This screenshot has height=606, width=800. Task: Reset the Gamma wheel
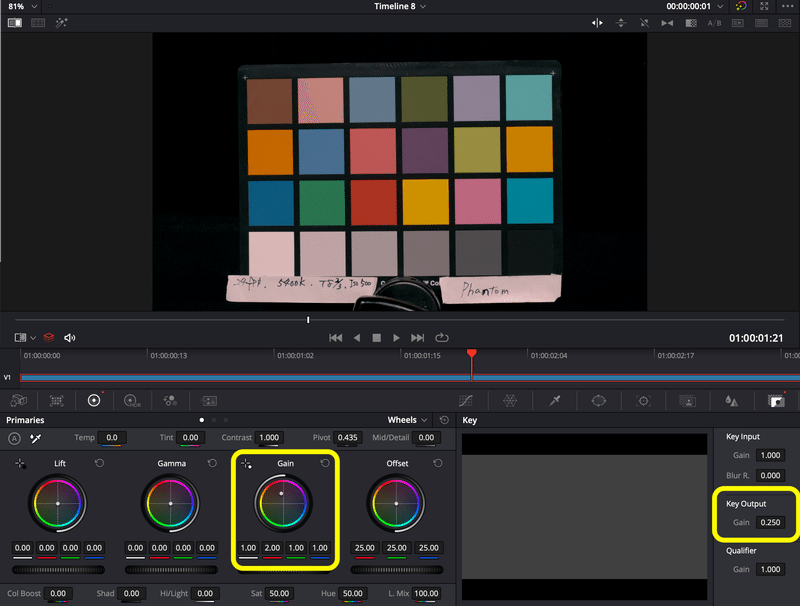click(212, 463)
